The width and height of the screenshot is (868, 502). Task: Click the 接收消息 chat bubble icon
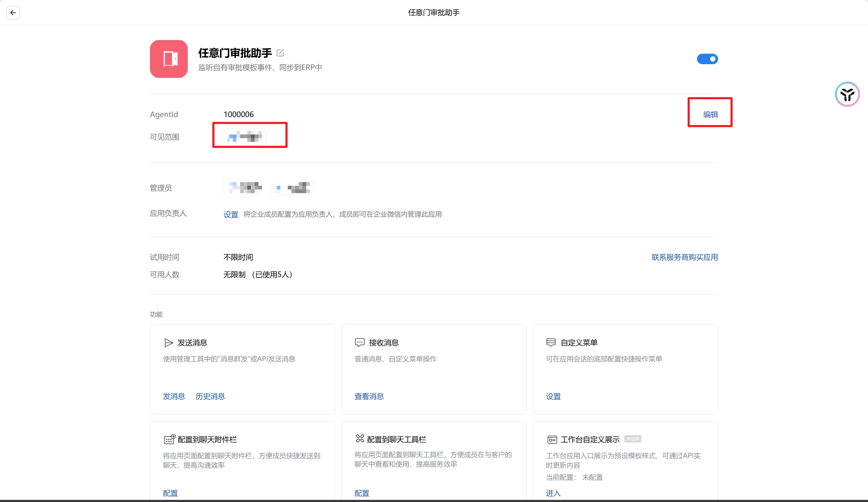click(x=360, y=343)
